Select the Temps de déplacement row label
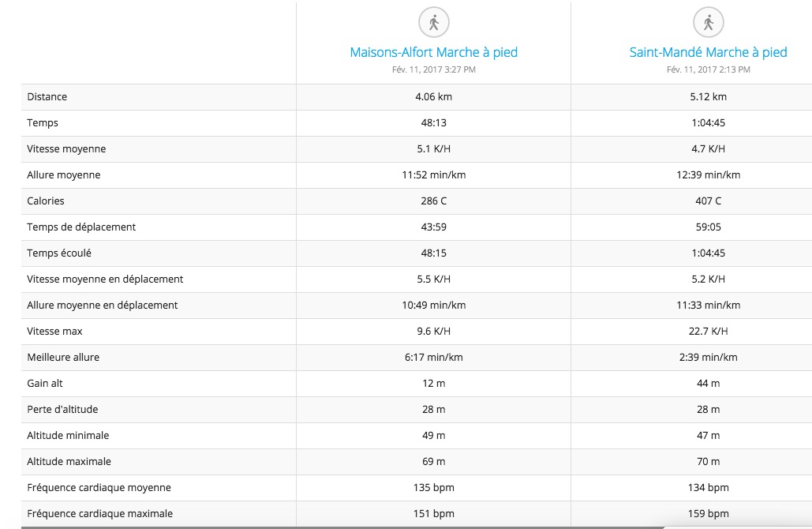 point(81,227)
